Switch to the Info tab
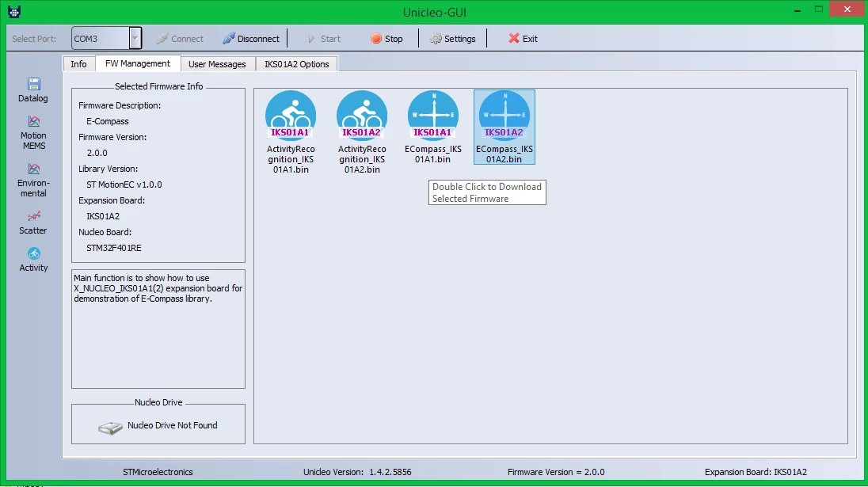The height and width of the screenshot is (487, 868). point(78,64)
